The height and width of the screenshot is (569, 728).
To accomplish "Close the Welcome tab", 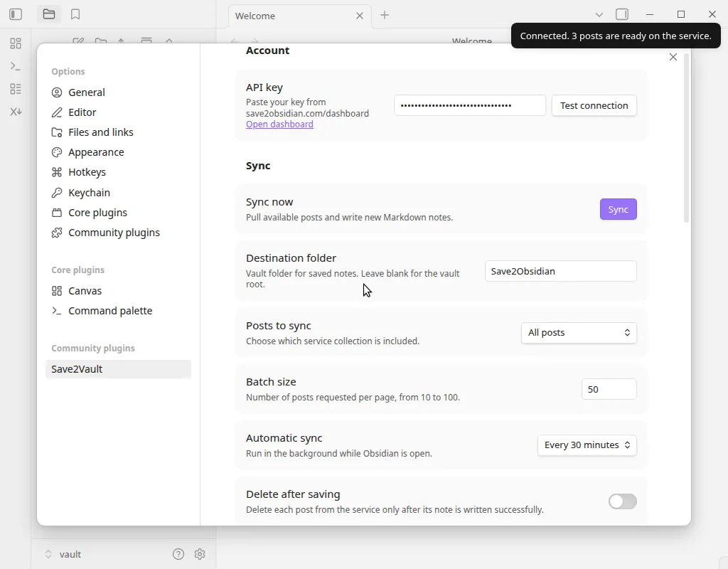I will (x=359, y=16).
